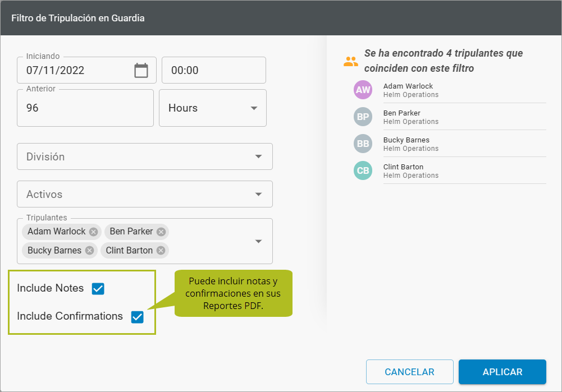This screenshot has height=392, width=562.
Task: Click the BB avatar for Bucky Barnes
Action: 363,144
